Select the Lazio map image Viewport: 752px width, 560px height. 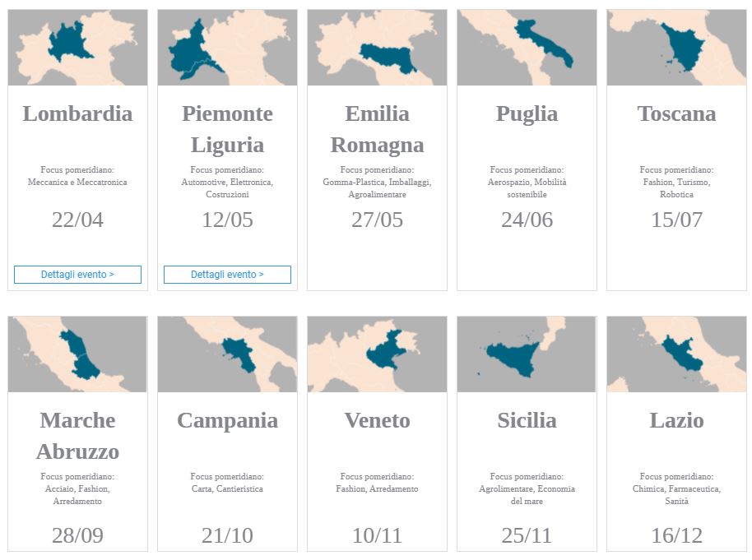[676, 354]
